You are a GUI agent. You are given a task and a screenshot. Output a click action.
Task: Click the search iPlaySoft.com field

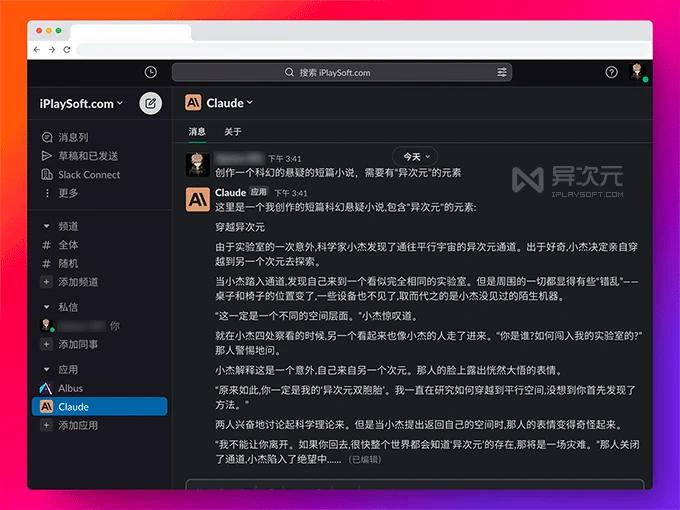[342, 72]
